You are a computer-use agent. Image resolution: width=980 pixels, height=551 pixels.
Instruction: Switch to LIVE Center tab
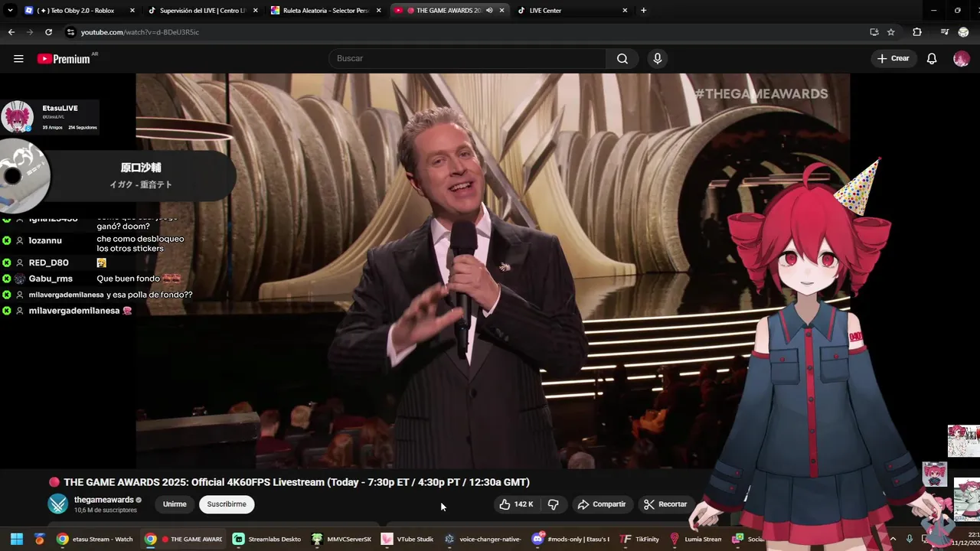[571, 11]
